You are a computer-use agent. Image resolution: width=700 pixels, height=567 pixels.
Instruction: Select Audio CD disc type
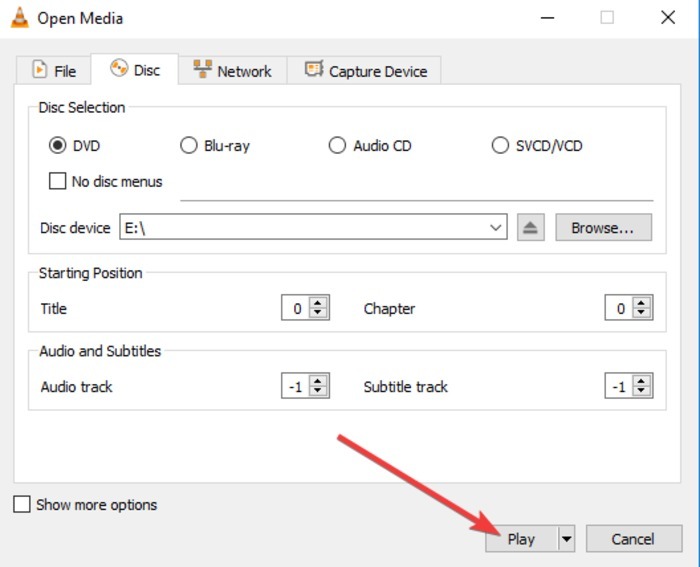pyautogui.click(x=337, y=146)
